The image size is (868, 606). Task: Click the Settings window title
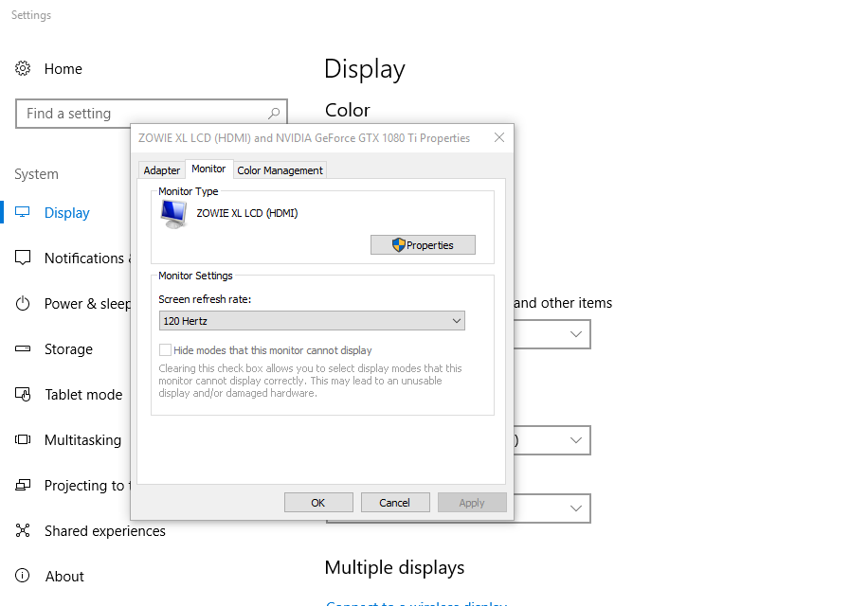click(x=31, y=15)
